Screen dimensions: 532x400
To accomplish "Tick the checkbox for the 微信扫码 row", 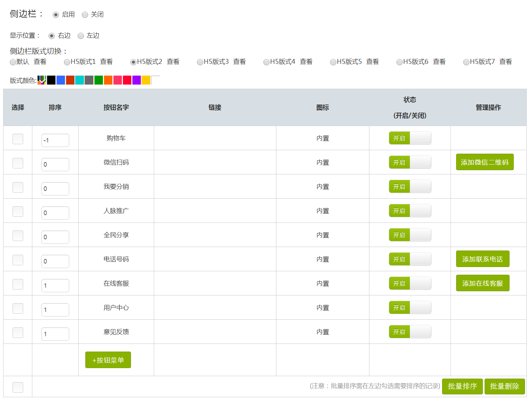I will (18, 163).
